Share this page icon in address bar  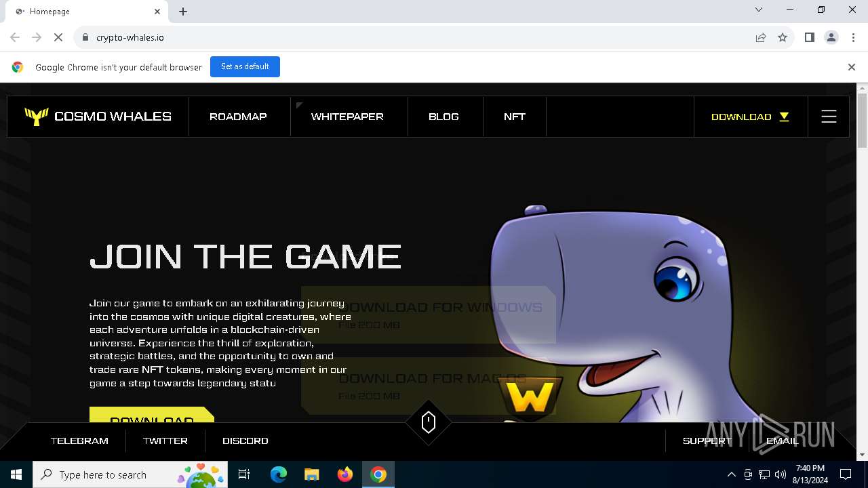coord(761,37)
